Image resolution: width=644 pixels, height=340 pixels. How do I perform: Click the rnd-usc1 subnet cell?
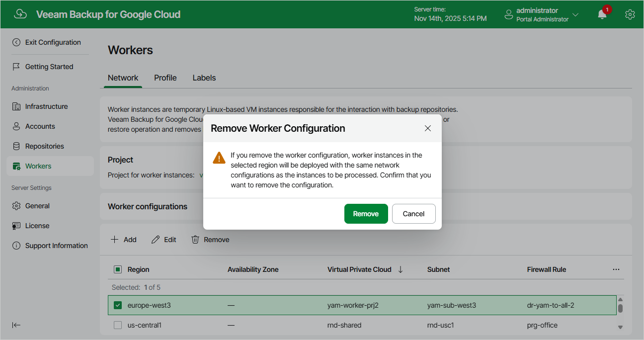441,325
